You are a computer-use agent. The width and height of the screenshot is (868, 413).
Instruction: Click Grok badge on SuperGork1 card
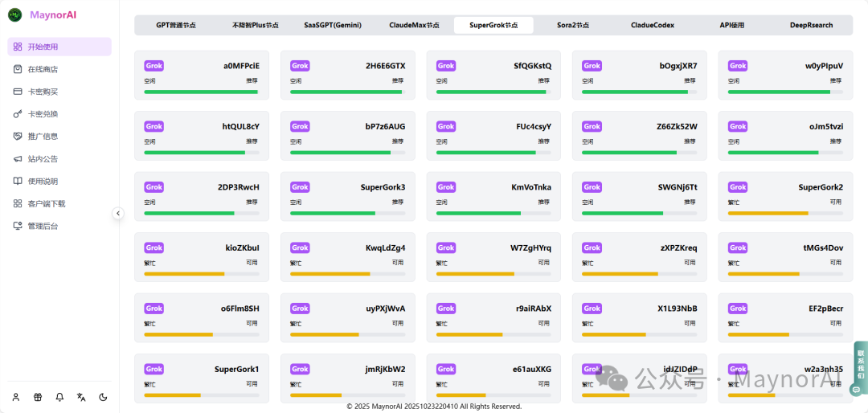pos(154,370)
